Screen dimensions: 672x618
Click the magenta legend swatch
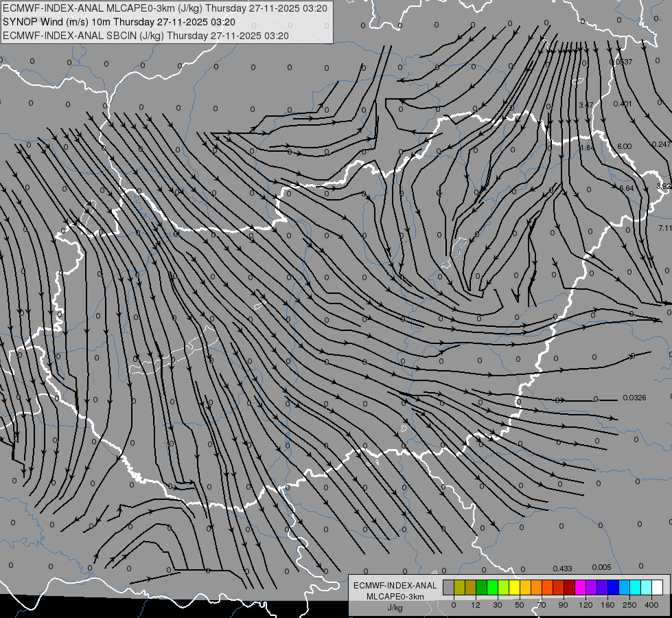581,587
